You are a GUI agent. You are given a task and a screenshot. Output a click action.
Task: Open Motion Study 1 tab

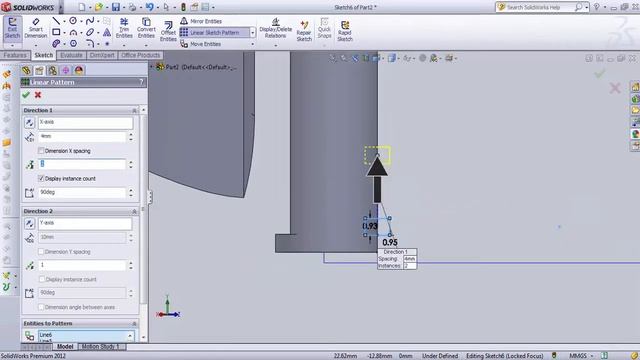(100, 347)
